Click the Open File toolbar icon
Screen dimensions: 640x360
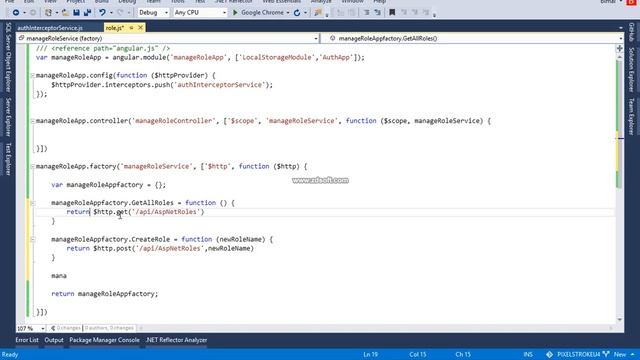pos(65,13)
